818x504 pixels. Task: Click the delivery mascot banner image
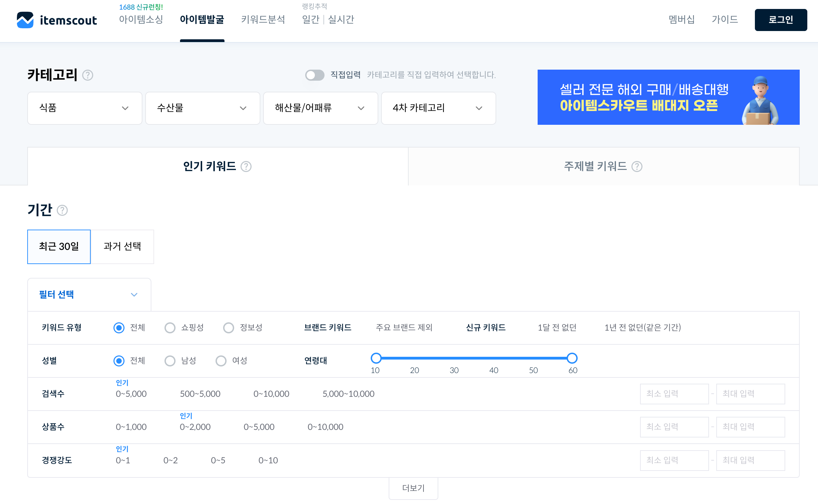pyautogui.click(x=760, y=100)
